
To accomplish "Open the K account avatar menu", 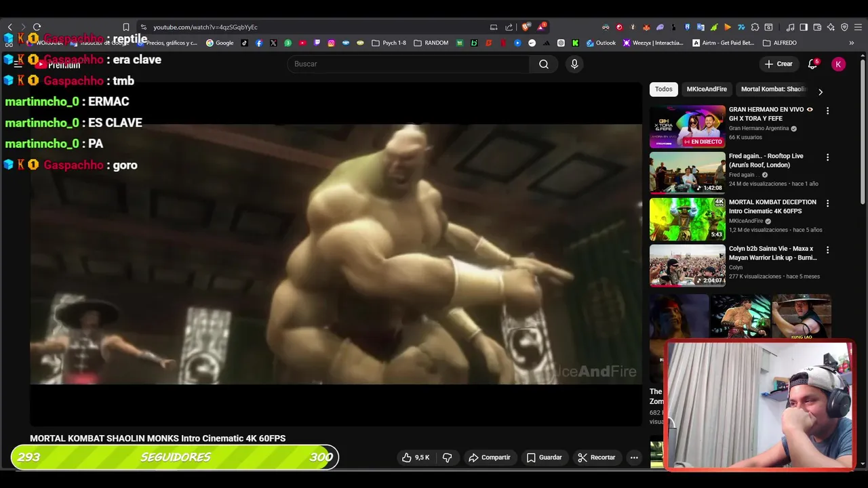I will pos(839,64).
